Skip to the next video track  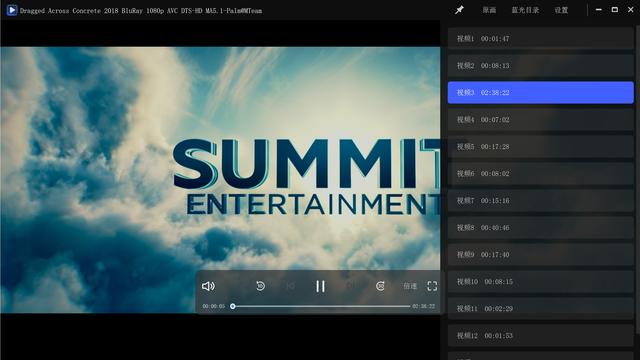point(350,286)
